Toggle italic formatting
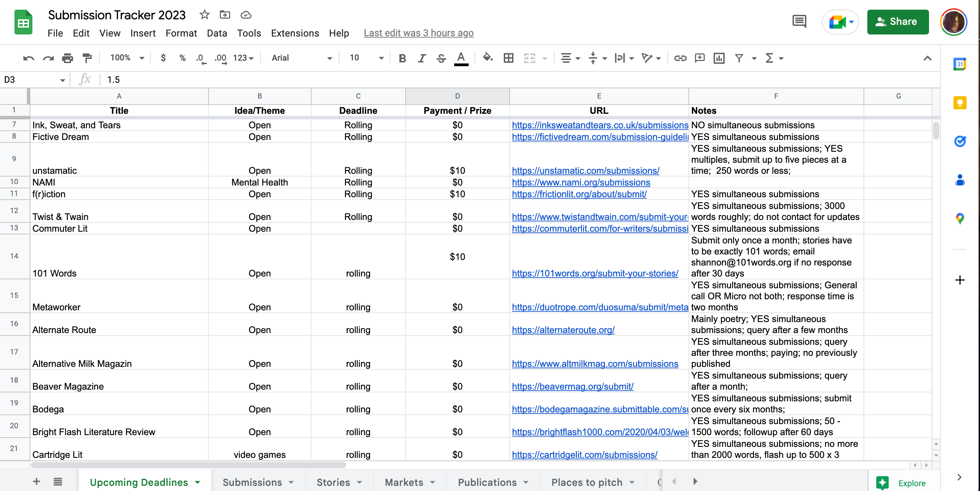 (x=421, y=58)
